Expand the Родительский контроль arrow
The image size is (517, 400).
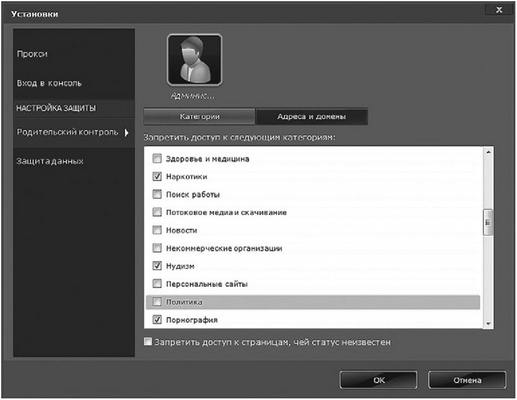(126, 133)
